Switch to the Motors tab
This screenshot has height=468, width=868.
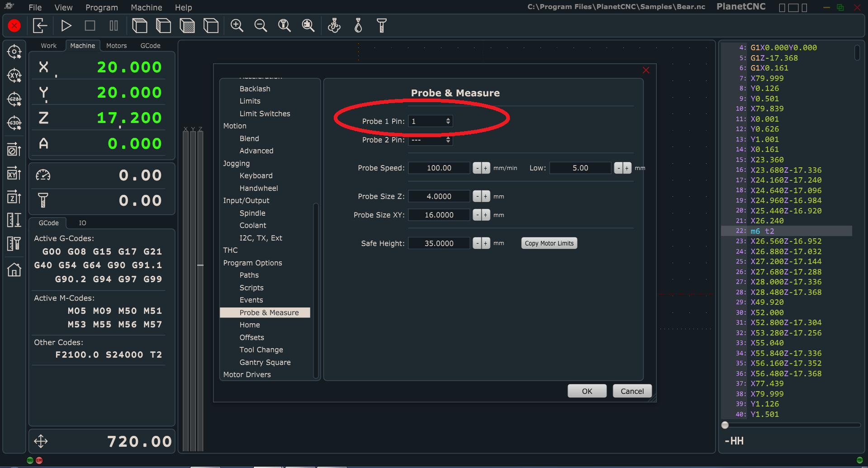[116, 46]
